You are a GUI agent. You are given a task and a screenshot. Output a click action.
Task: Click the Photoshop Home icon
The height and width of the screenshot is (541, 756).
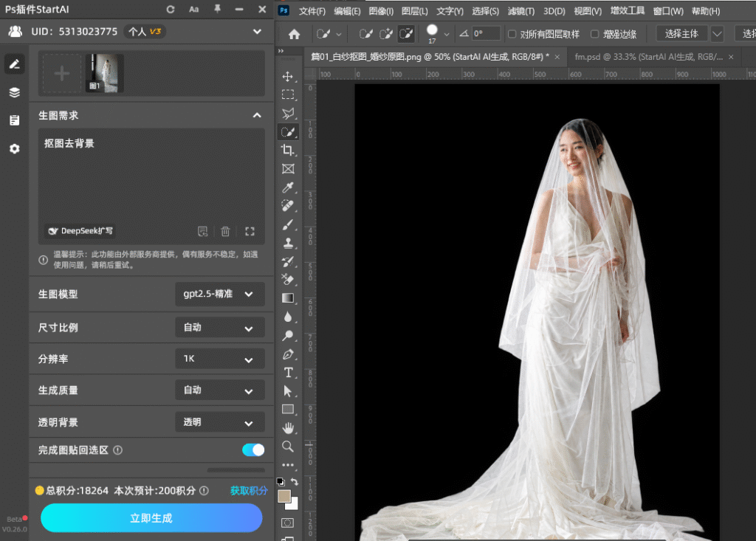click(294, 34)
